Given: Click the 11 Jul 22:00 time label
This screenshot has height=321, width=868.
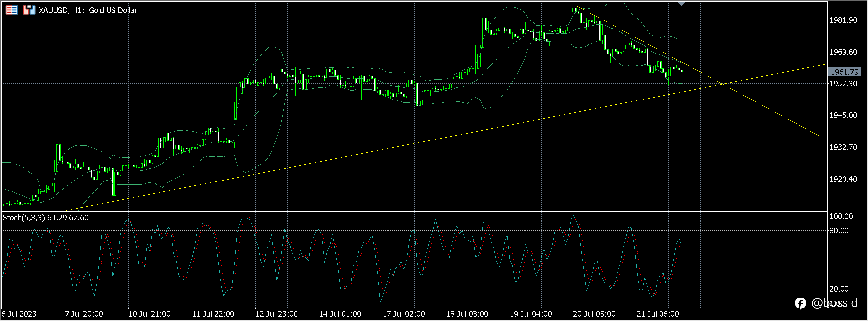Looking at the screenshot, I should pyautogui.click(x=213, y=314).
